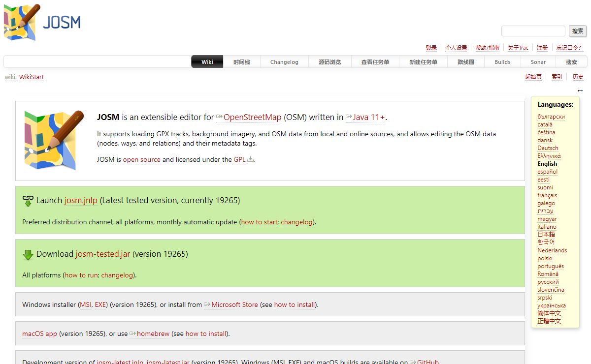Image resolution: width=591 pixels, height=364 pixels.
Task: Open the OpenStreetMap external link
Action: [x=249, y=117]
